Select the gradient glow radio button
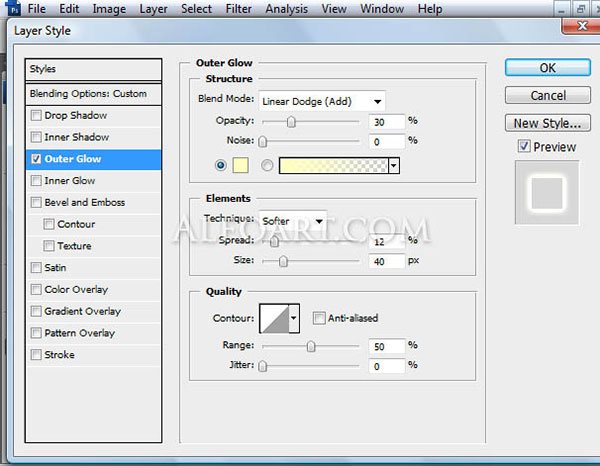This screenshot has height=466, width=600. (267, 165)
